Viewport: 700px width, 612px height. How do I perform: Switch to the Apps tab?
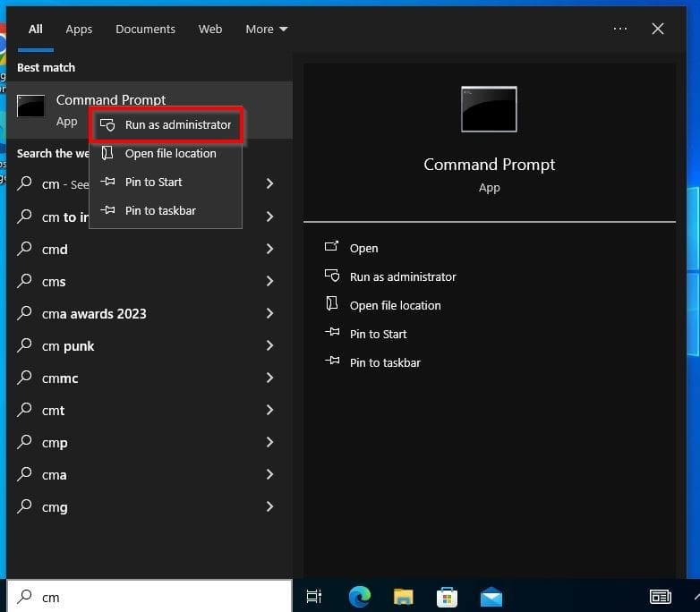pos(79,29)
